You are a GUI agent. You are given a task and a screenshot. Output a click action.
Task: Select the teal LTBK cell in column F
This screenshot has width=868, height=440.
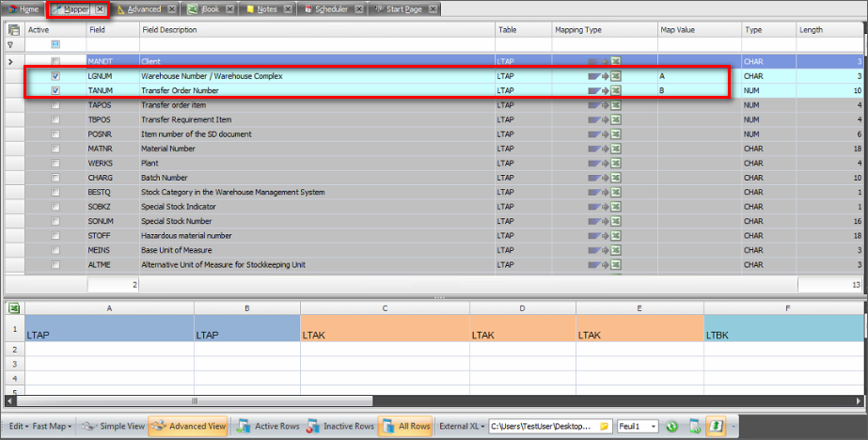pyautogui.click(x=783, y=329)
